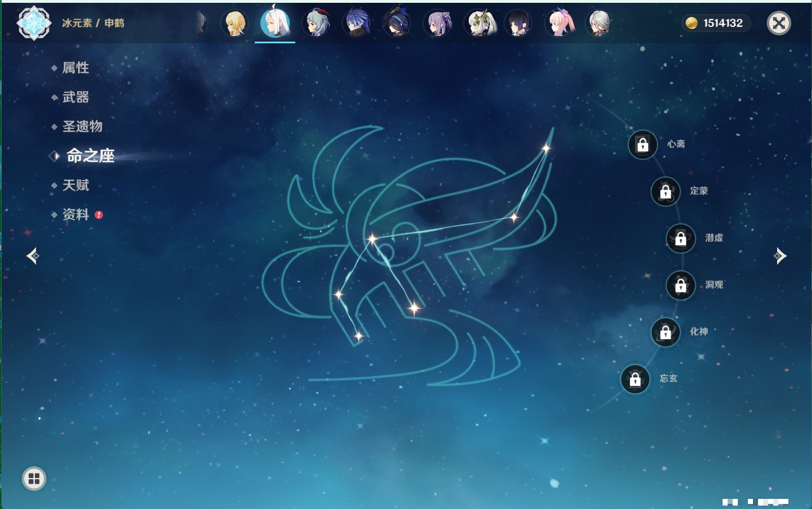The height and width of the screenshot is (509, 812).
Task: Select the locked 定蒙 constellation icon
Action: coord(665,192)
